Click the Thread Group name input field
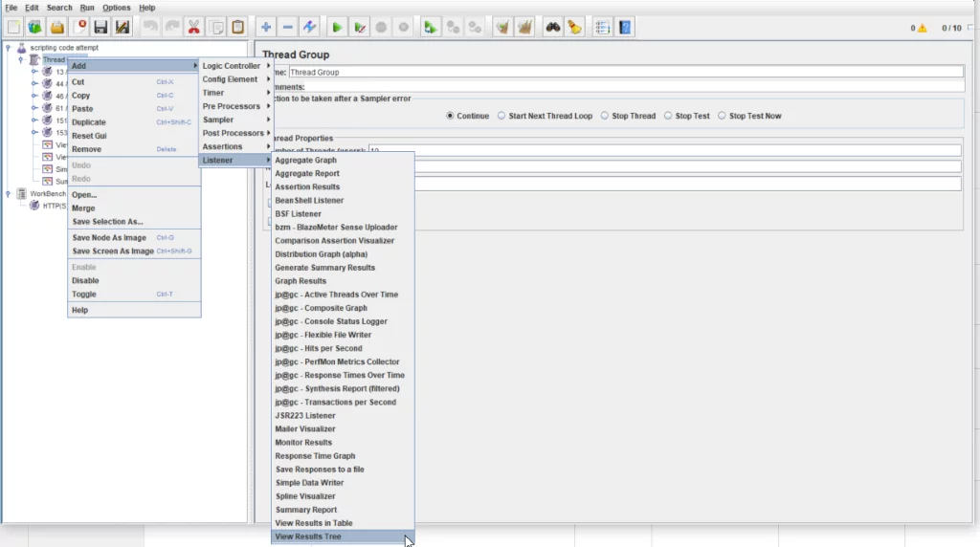The width and height of the screenshot is (980, 547). [x=626, y=73]
